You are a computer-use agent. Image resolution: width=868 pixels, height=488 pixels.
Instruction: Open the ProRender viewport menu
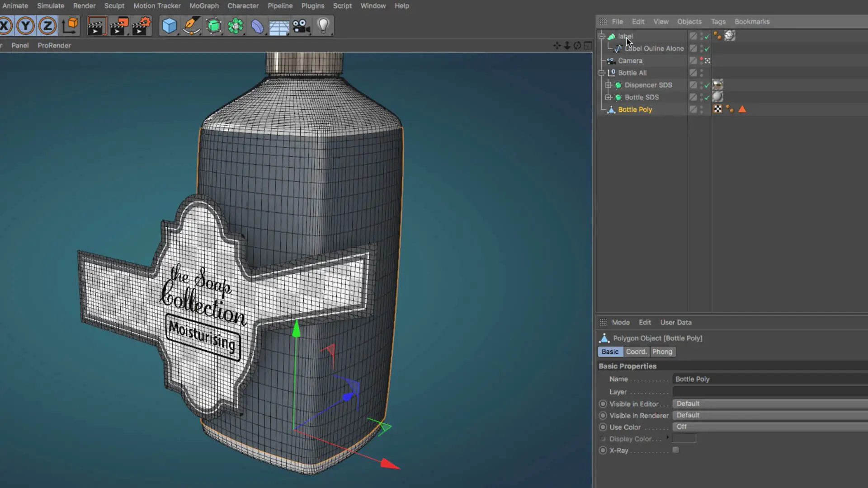[x=54, y=46]
